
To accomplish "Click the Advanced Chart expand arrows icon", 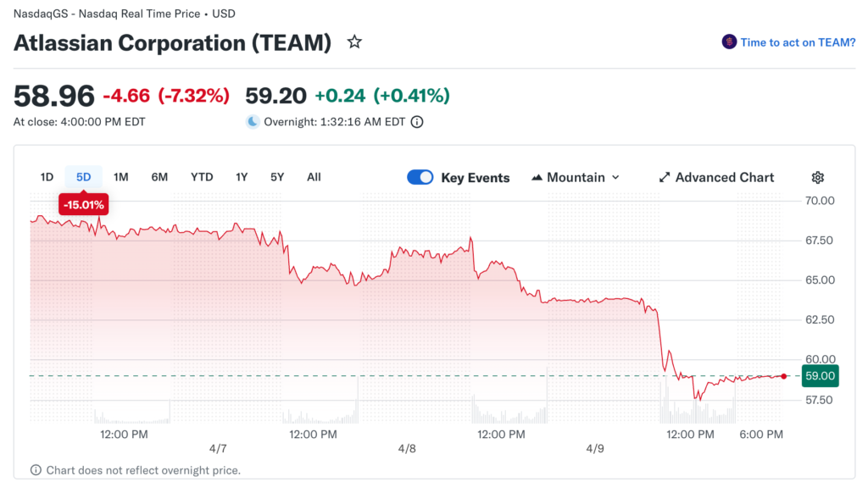I will (665, 178).
